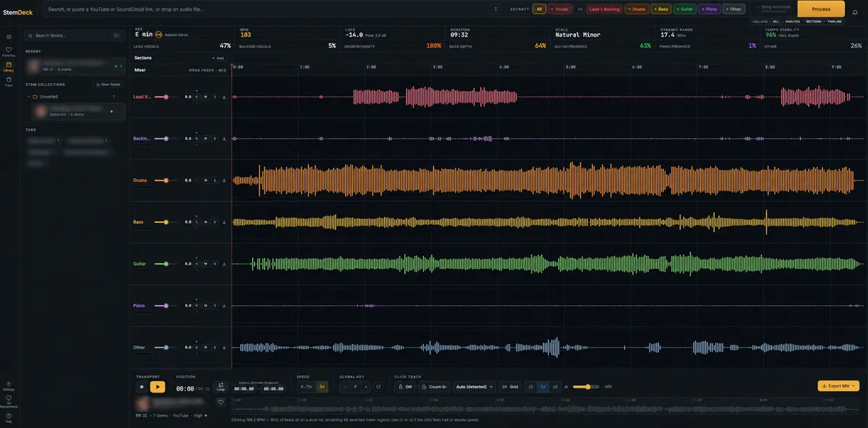Adjust the Drums volume fader

(x=166, y=181)
